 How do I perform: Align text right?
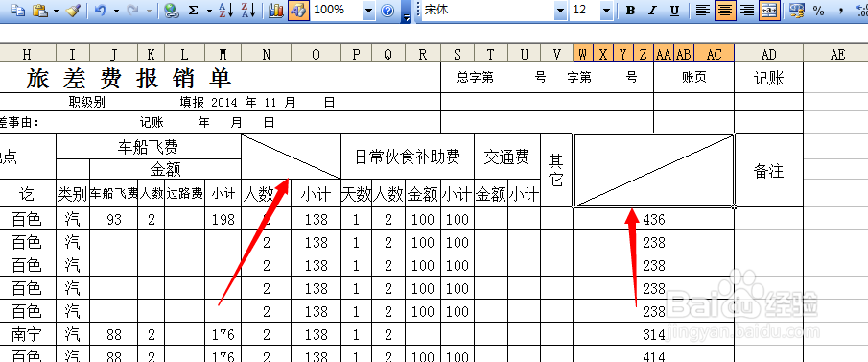click(747, 10)
